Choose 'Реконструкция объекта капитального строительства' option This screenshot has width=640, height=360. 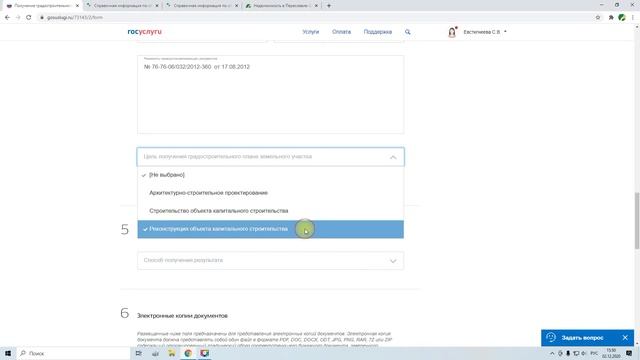click(x=271, y=229)
